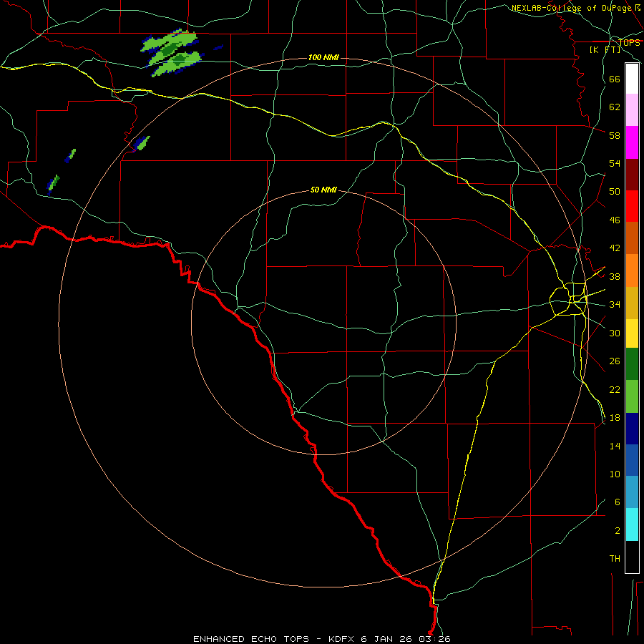Click the white swatch in the tops legend

pos(632,79)
